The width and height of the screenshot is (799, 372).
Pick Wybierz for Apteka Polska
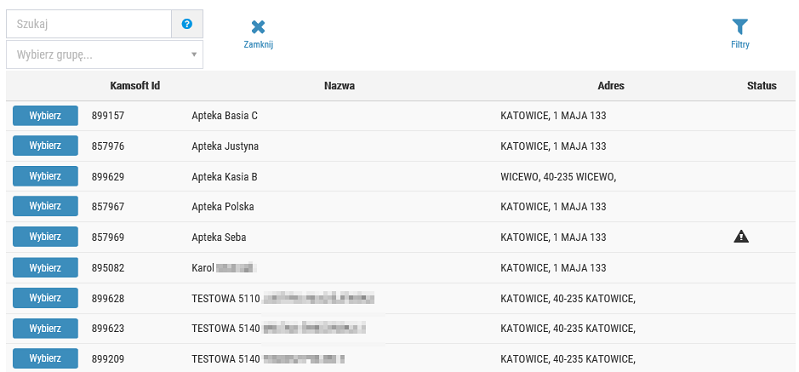[x=45, y=206]
